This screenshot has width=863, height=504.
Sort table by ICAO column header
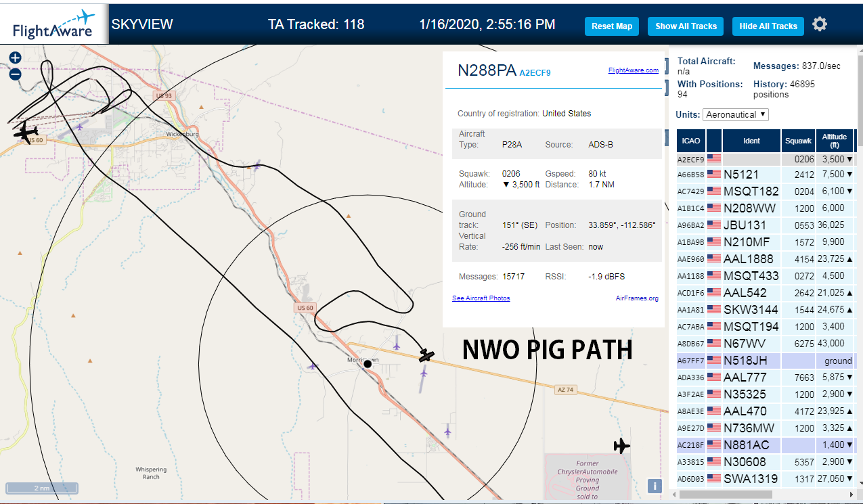[x=691, y=141]
